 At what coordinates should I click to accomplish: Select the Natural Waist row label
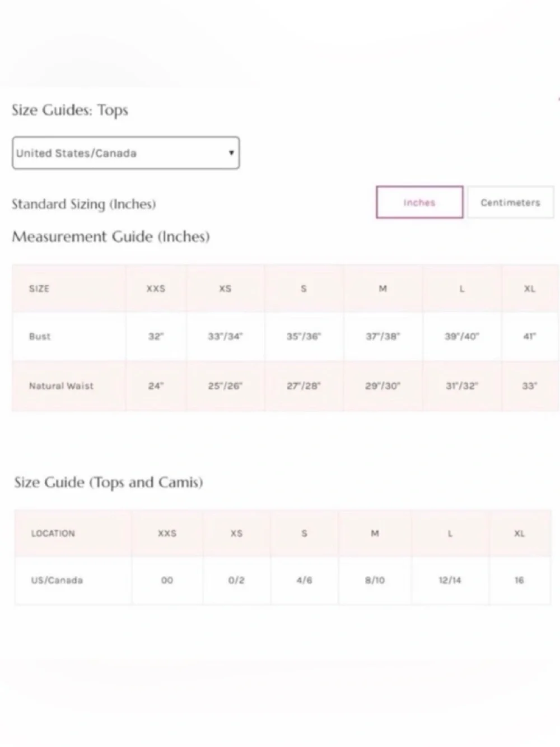(61, 386)
